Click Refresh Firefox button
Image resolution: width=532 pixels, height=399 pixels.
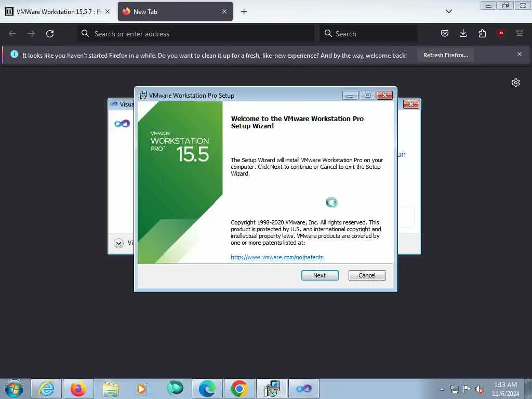(445, 55)
